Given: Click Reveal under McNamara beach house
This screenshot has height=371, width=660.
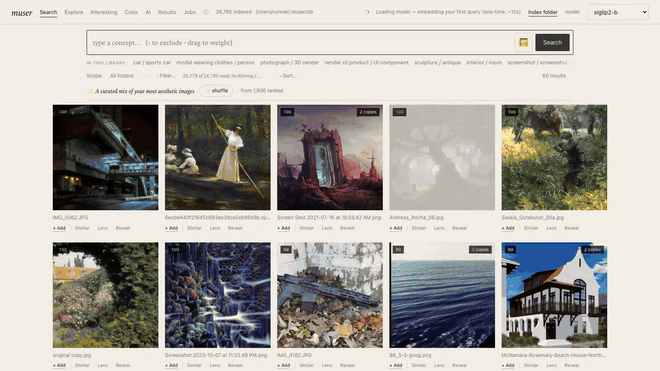Looking at the screenshot, I should (x=572, y=365).
